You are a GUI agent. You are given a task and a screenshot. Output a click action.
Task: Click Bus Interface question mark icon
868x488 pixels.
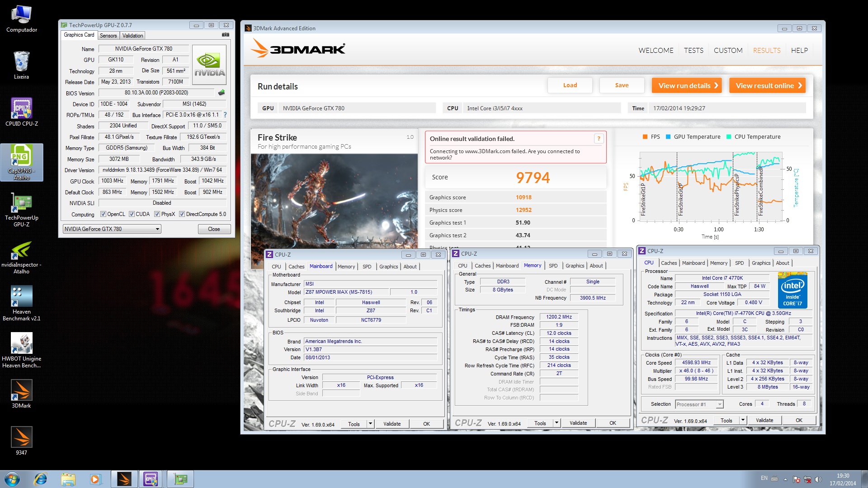[225, 115]
